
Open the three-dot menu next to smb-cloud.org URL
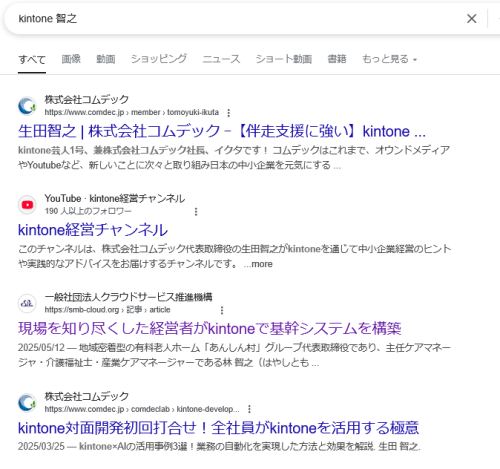click(222, 310)
